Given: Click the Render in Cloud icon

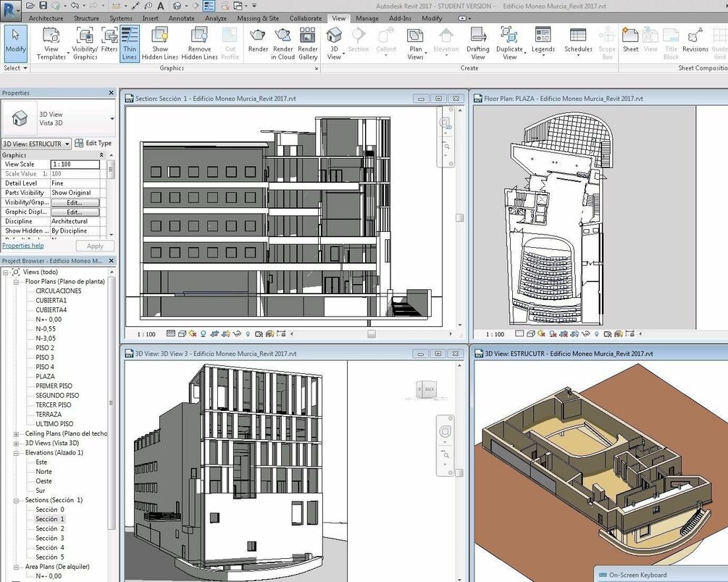Looking at the screenshot, I should pyautogui.click(x=283, y=43).
